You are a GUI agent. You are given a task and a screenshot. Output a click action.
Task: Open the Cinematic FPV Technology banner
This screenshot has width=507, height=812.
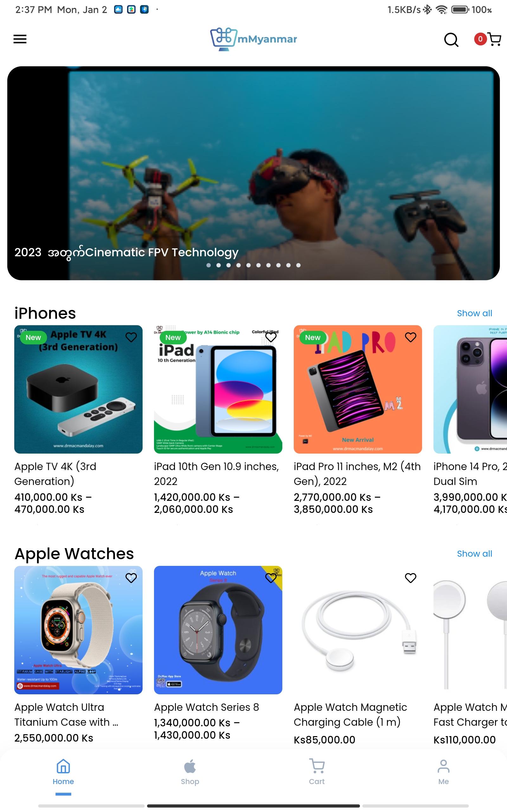tap(253, 173)
